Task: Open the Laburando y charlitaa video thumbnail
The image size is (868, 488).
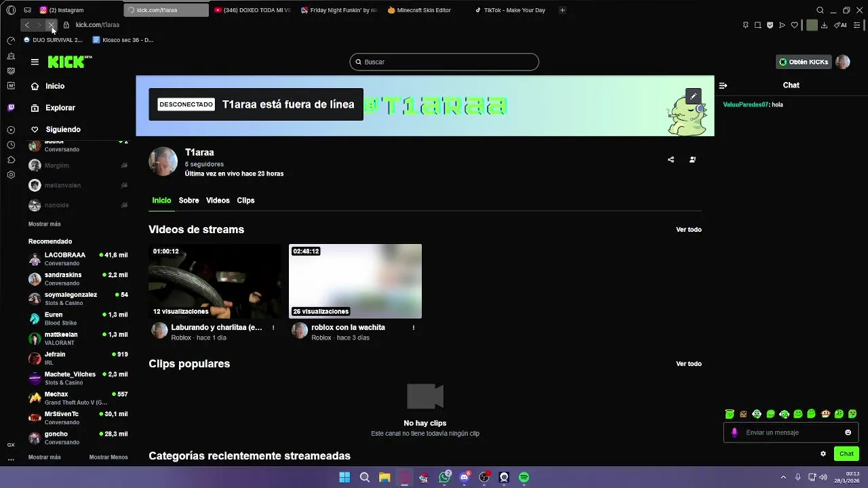Action: point(214,281)
